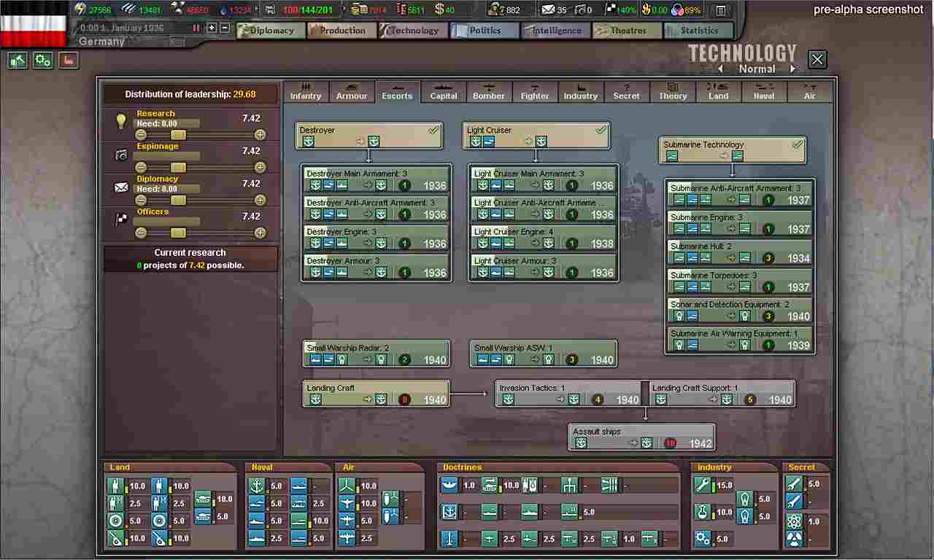Image resolution: width=934 pixels, height=560 pixels.
Task: Click the anchor icon in Naval panel
Action: 257,486
